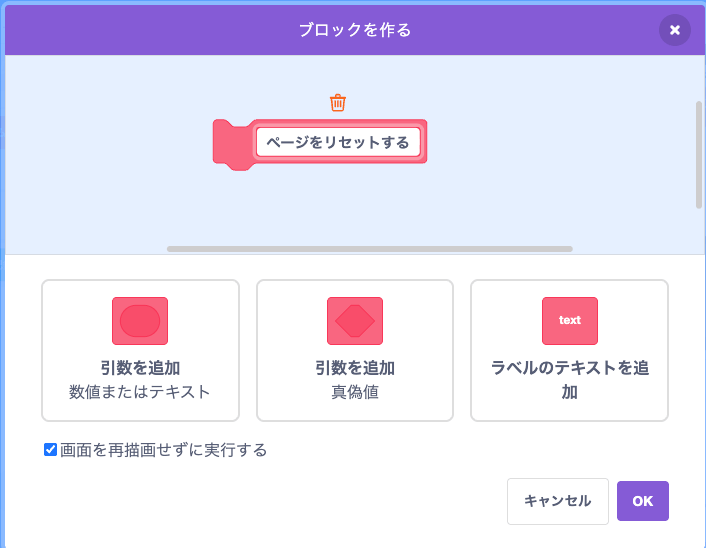Toggle 画面を再描画せずに実行する checkbox
Screen dimensions: 706x548
click(x=50, y=449)
